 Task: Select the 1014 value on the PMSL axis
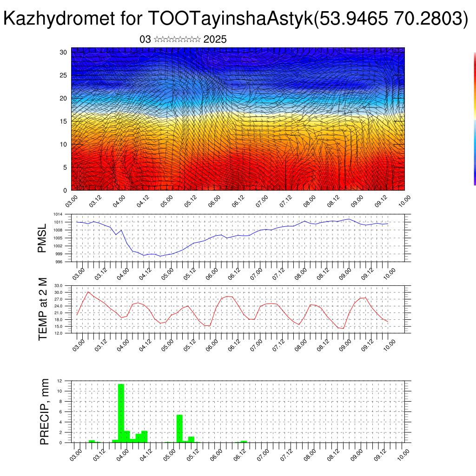pyautogui.click(x=58, y=214)
